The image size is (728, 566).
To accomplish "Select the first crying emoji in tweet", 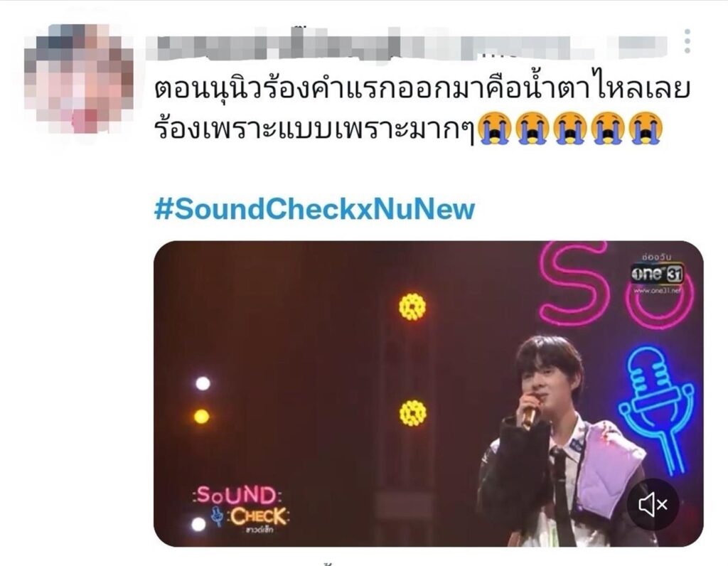I will (495, 129).
